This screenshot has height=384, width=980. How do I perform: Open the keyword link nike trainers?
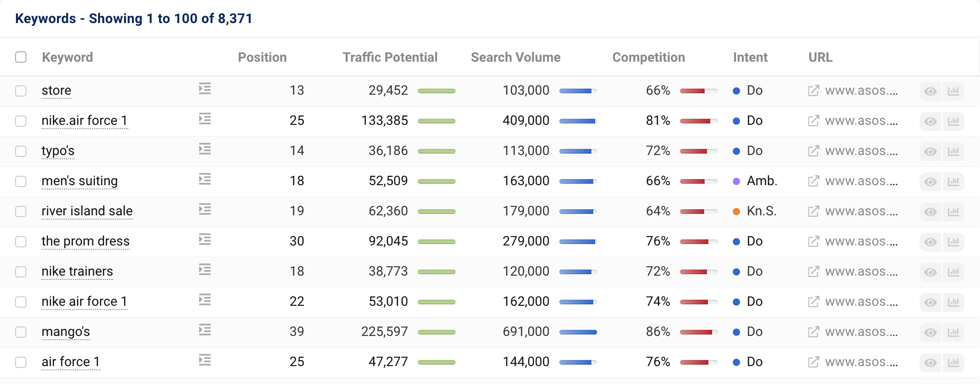tap(77, 271)
